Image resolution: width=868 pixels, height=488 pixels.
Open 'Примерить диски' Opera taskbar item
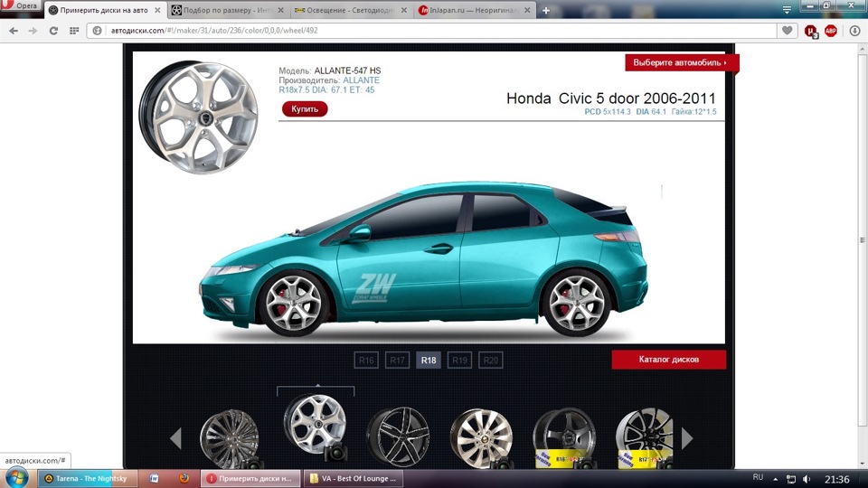click(x=250, y=479)
